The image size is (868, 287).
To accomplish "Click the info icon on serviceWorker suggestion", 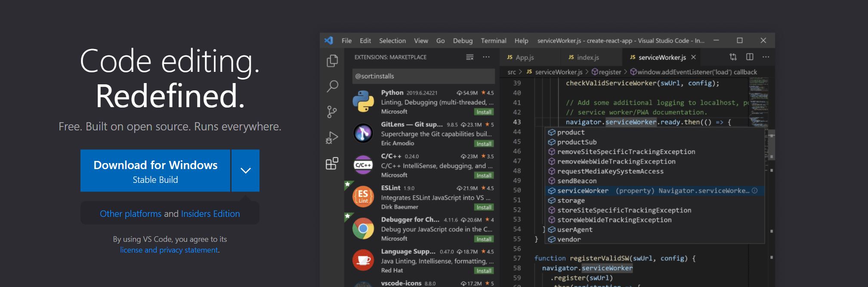I will [x=754, y=191].
